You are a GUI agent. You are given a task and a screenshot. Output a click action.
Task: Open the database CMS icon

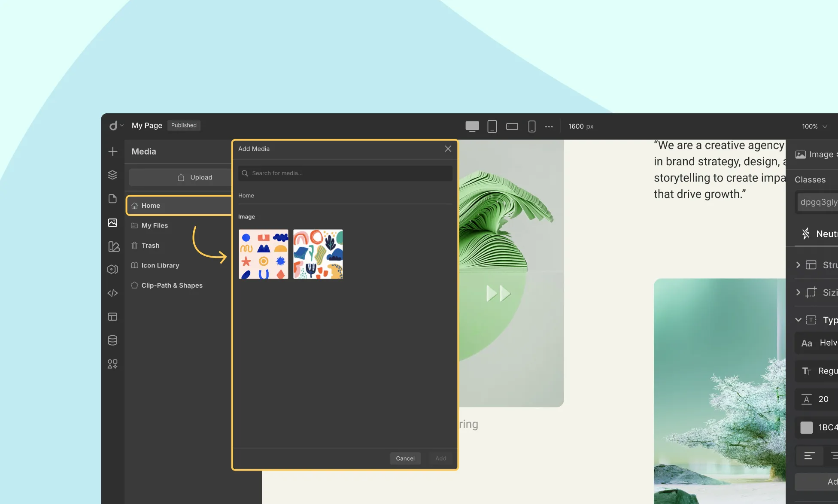click(112, 340)
